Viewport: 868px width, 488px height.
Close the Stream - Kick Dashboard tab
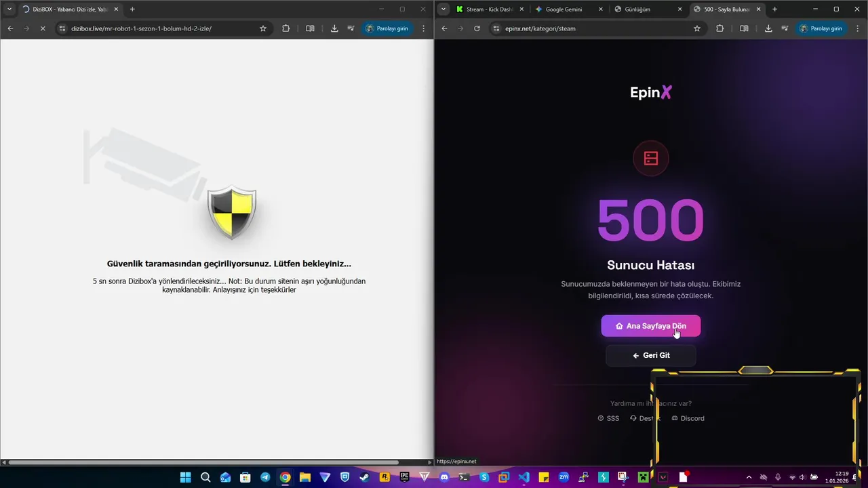tap(521, 9)
